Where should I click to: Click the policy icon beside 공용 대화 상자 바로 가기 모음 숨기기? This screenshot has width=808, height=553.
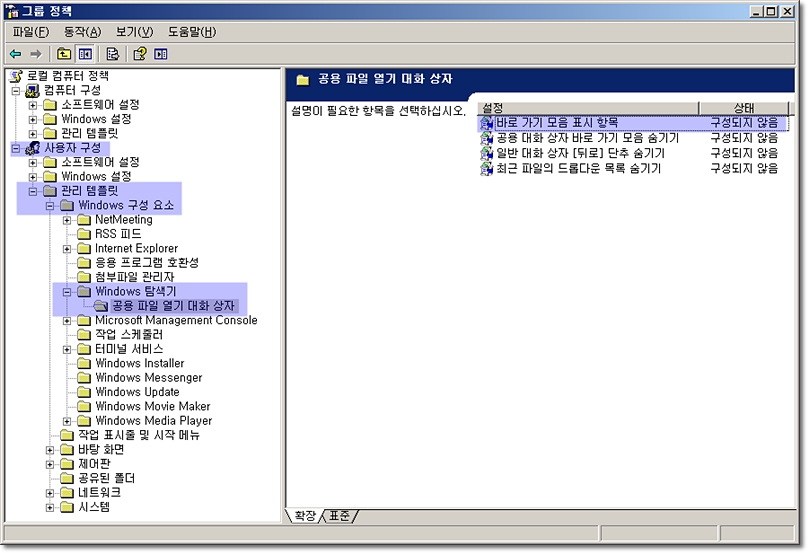coord(486,138)
